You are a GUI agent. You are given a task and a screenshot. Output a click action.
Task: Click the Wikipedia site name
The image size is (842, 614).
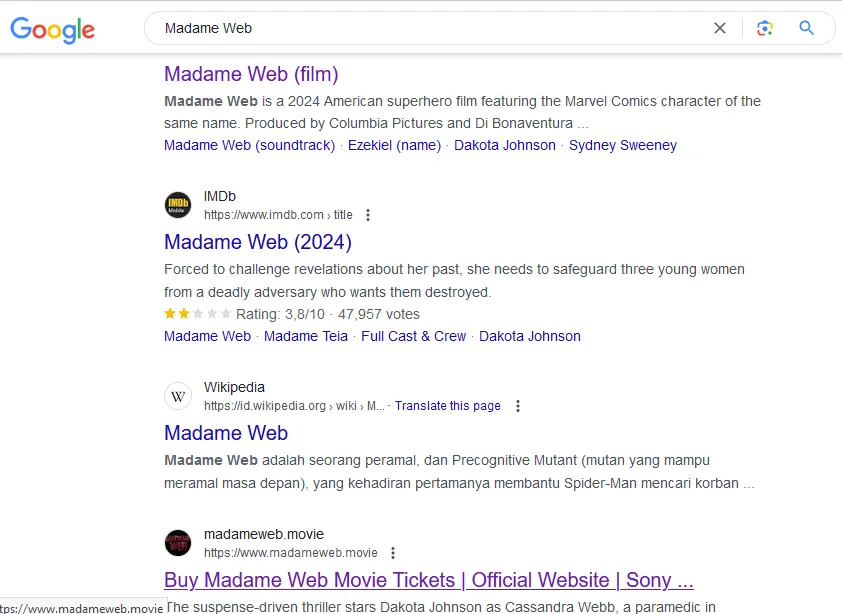[234, 387]
